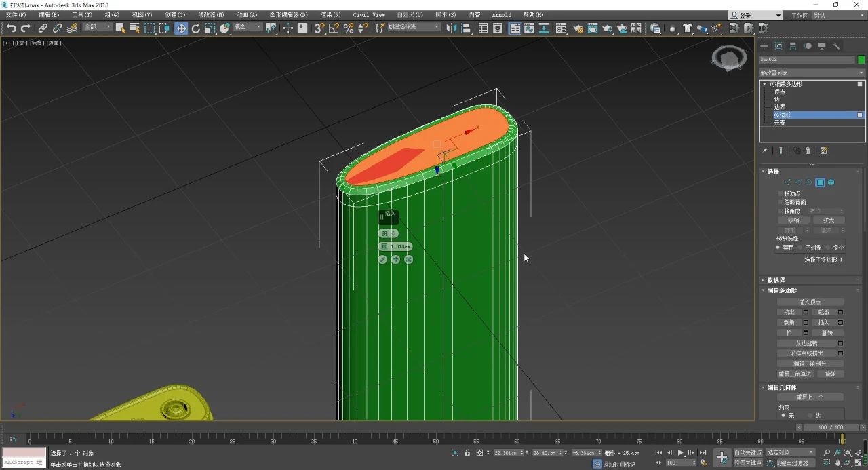Enable the 按顶点 checkbox
Image resolution: width=868 pixels, height=470 pixels.
pos(781,193)
